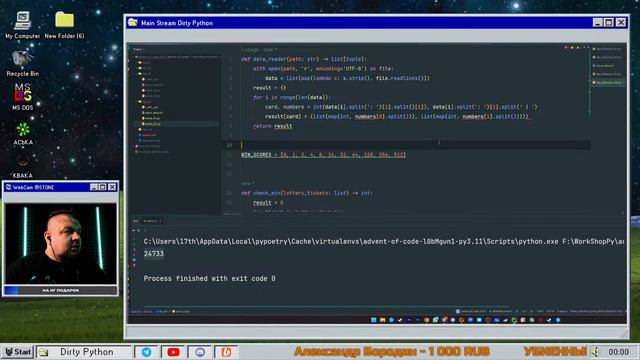Open the Discord taskbar icon
Screen dimensions: 640x360
[x=200, y=351]
